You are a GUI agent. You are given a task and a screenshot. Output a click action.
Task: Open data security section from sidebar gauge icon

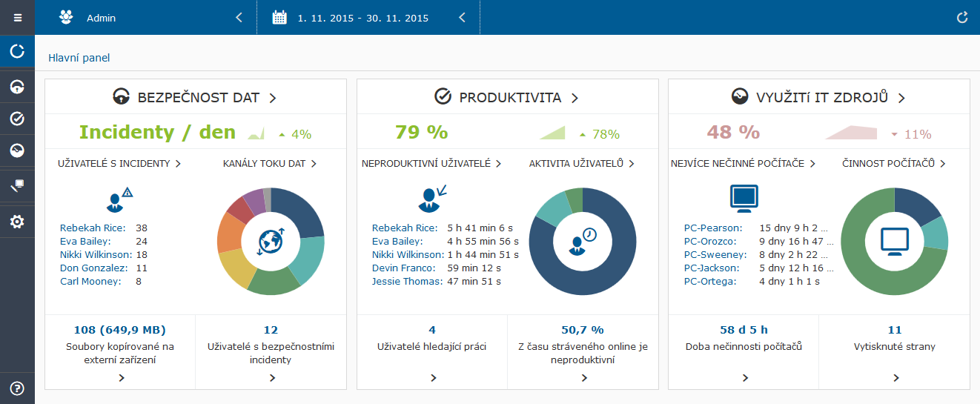[17, 87]
